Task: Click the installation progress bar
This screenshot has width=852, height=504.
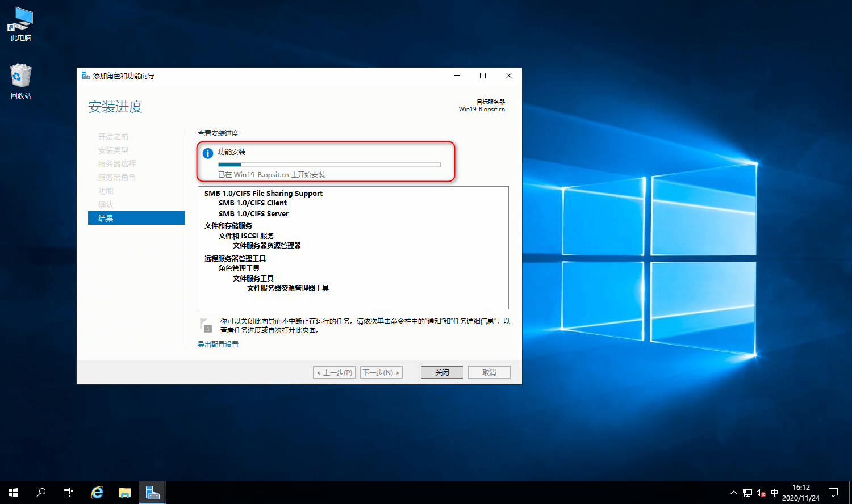Action: pyautogui.click(x=329, y=165)
